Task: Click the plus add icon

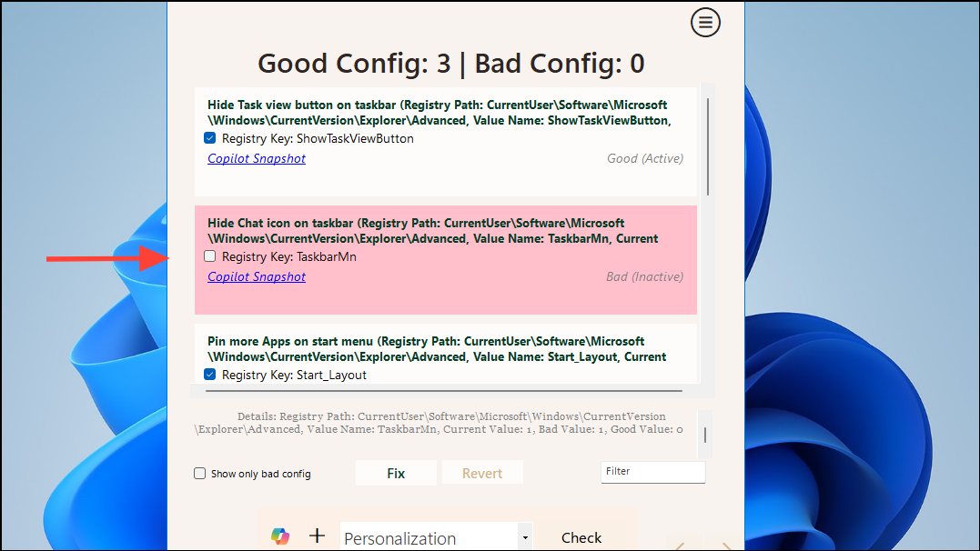Action: (x=317, y=536)
